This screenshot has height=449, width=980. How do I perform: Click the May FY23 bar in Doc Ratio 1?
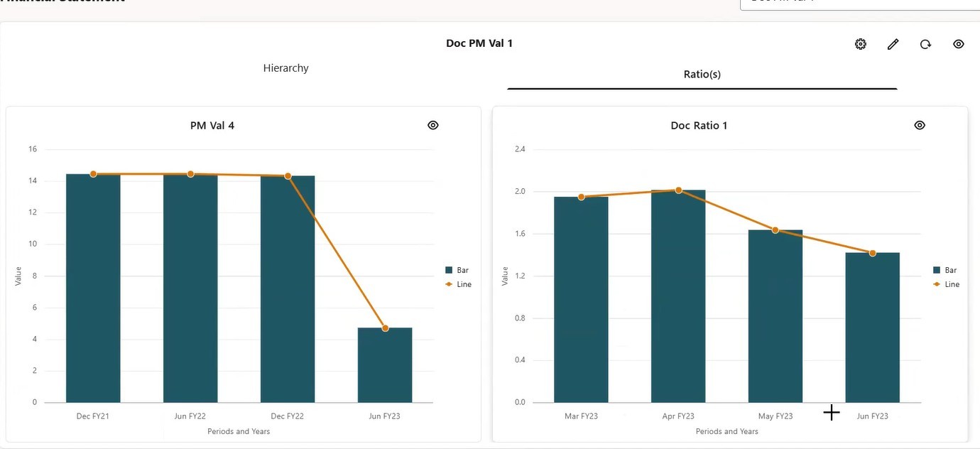(775, 316)
